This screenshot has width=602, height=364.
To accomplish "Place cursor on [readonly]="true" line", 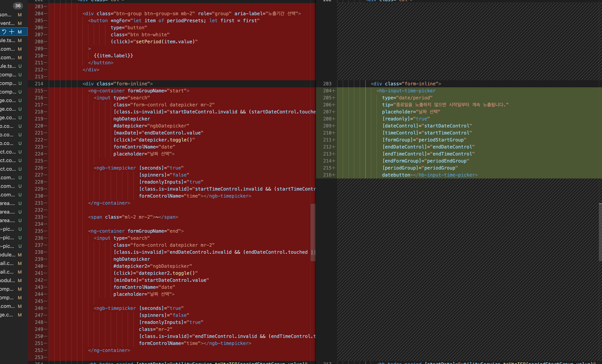I will tap(406, 119).
